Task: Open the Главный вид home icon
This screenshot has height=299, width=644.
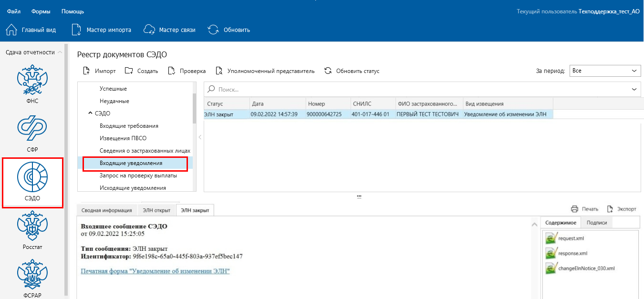Action: [11, 30]
